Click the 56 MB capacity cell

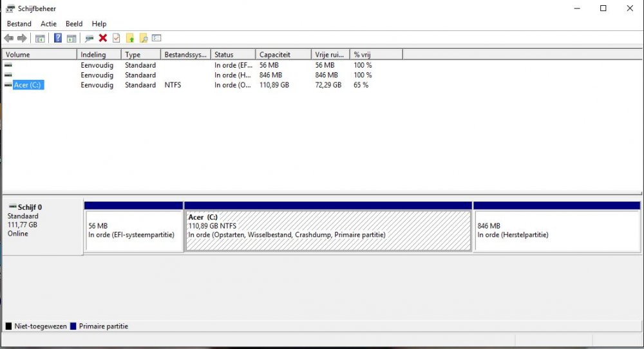269,65
